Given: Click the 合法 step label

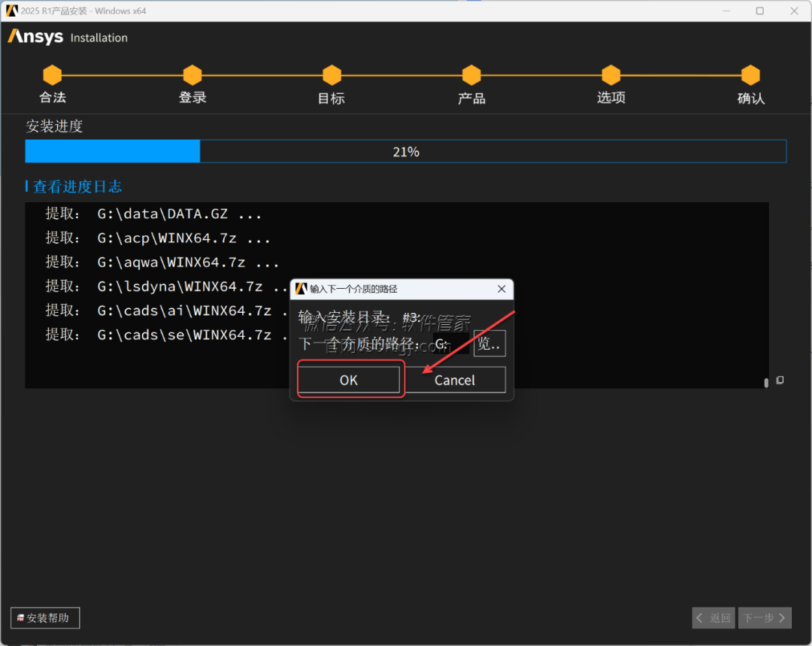Looking at the screenshot, I should (x=53, y=98).
